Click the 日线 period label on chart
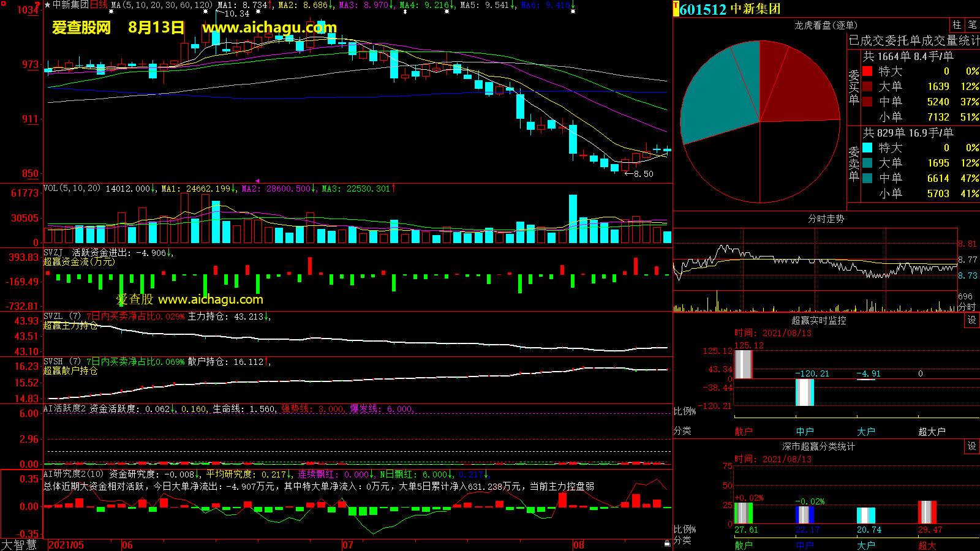The image size is (980, 551). (99, 5)
